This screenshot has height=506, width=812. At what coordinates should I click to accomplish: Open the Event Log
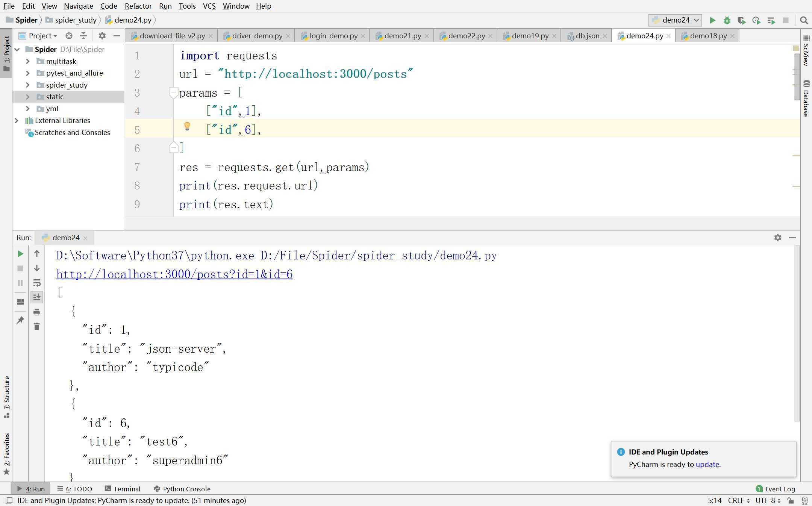[x=776, y=489]
